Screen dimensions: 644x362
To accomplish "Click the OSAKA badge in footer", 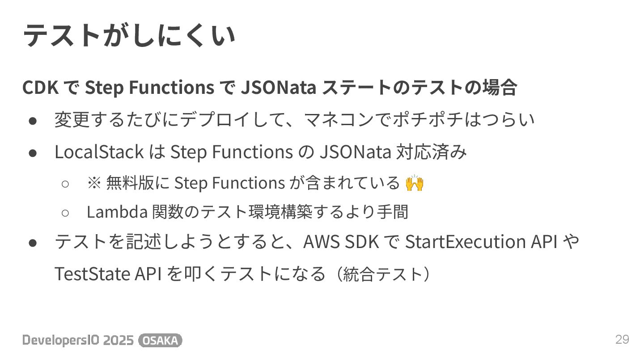I will (x=161, y=341).
